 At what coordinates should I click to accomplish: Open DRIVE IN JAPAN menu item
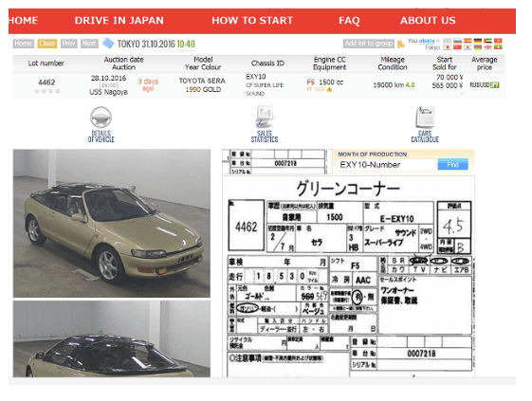click(119, 20)
